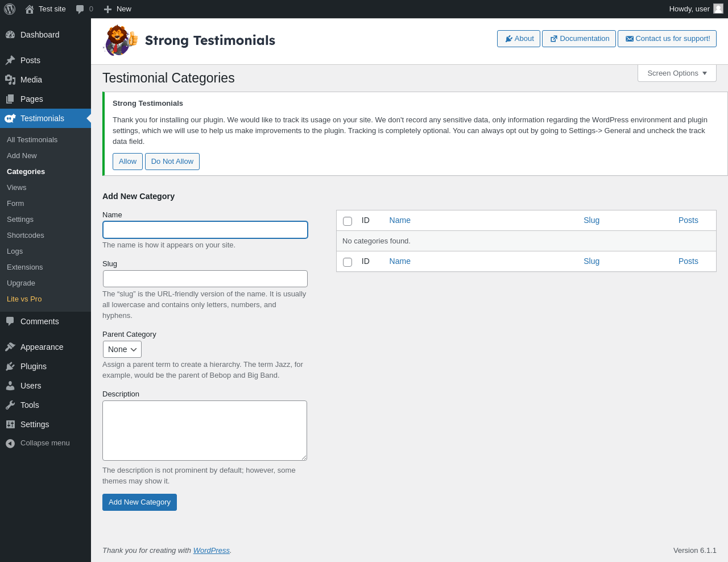Click the Tools wrench icon
Viewport: 728px width, 562px height.
coord(10,405)
